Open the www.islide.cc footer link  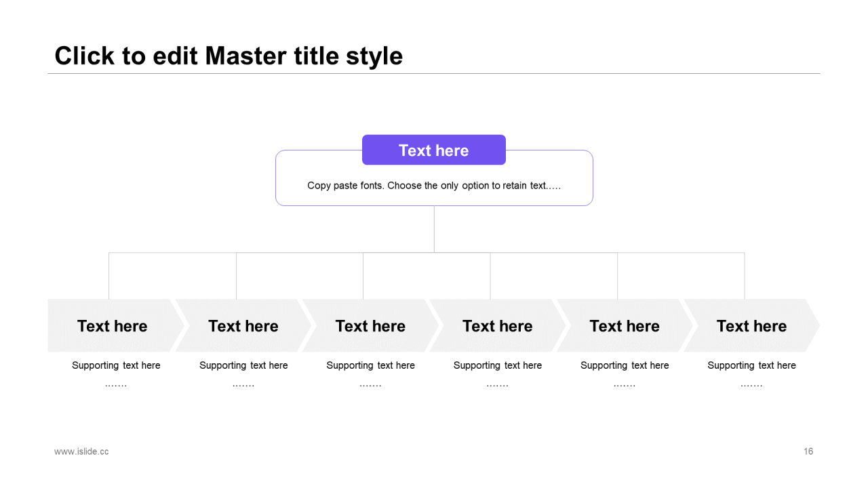tap(81, 451)
